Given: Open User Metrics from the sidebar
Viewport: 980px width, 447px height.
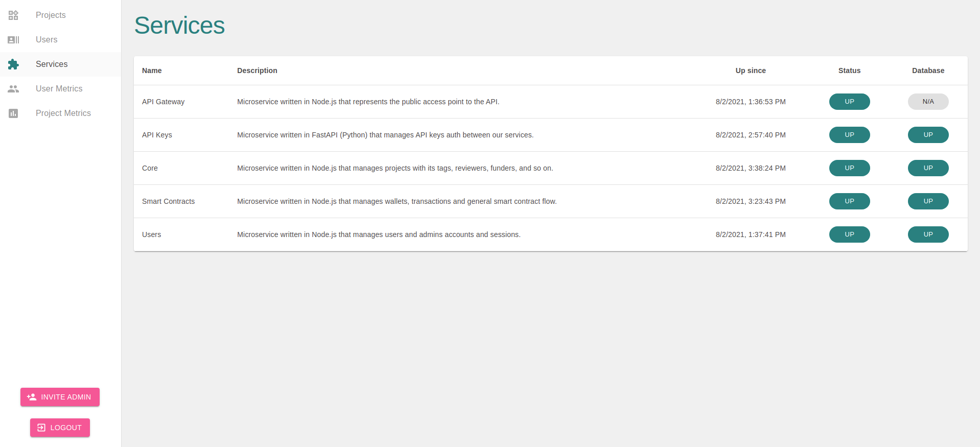Looking at the screenshot, I should [x=60, y=89].
